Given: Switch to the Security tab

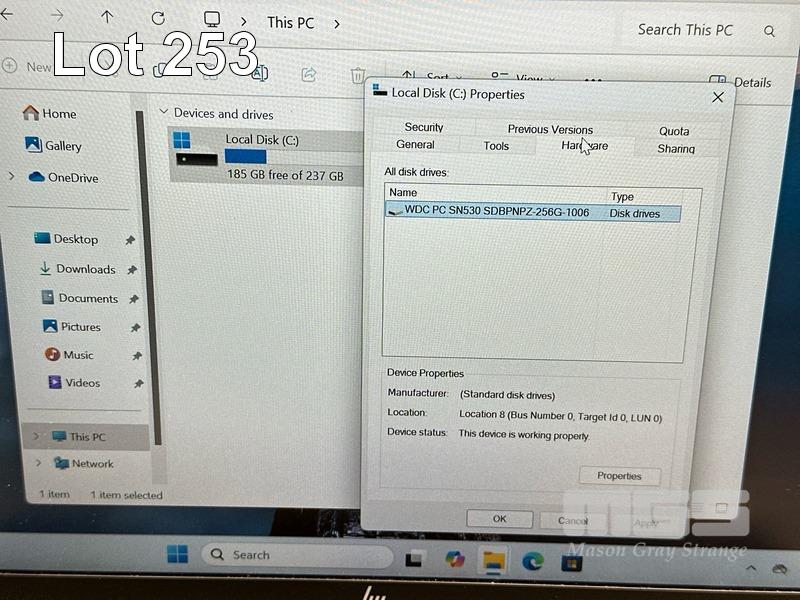Looking at the screenshot, I should coord(424,127).
